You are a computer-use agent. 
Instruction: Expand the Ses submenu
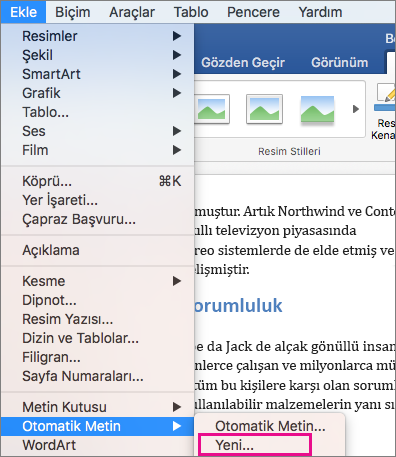click(x=97, y=131)
